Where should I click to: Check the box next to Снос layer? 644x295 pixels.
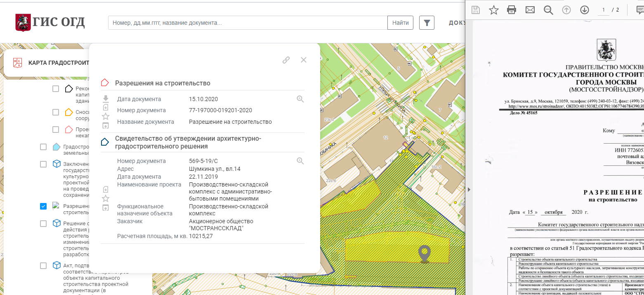[x=56, y=112]
